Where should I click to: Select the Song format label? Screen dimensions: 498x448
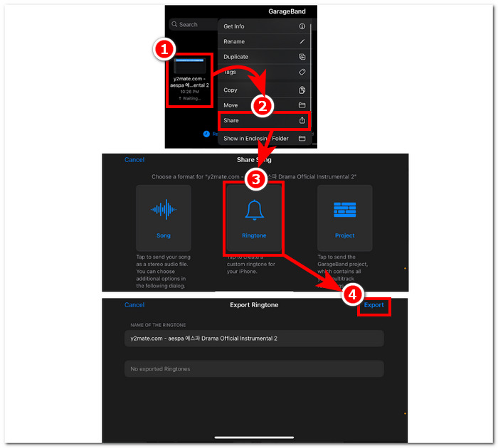click(164, 235)
